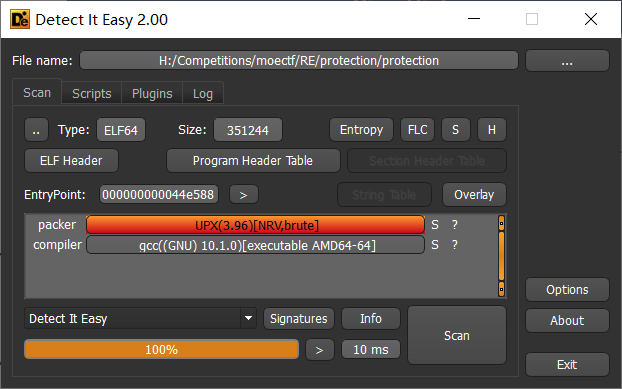
Task: Click the S button next to the compiler result
Action: point(435,245)
